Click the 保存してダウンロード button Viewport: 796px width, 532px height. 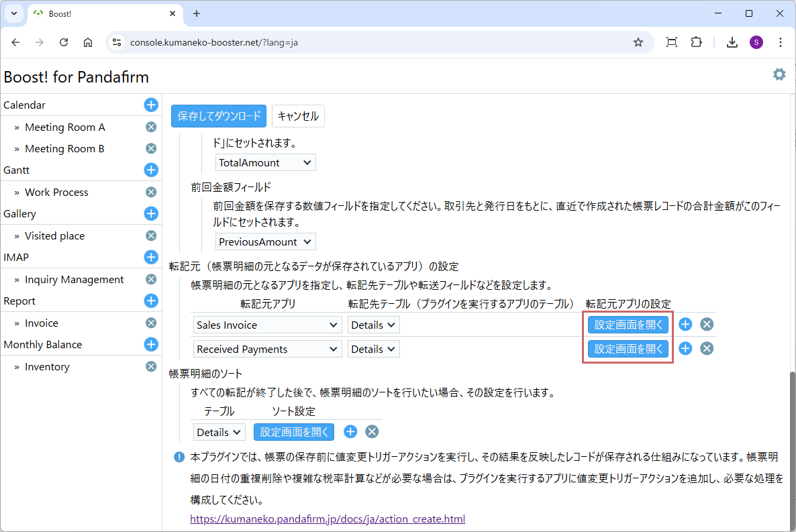point(219,116)
